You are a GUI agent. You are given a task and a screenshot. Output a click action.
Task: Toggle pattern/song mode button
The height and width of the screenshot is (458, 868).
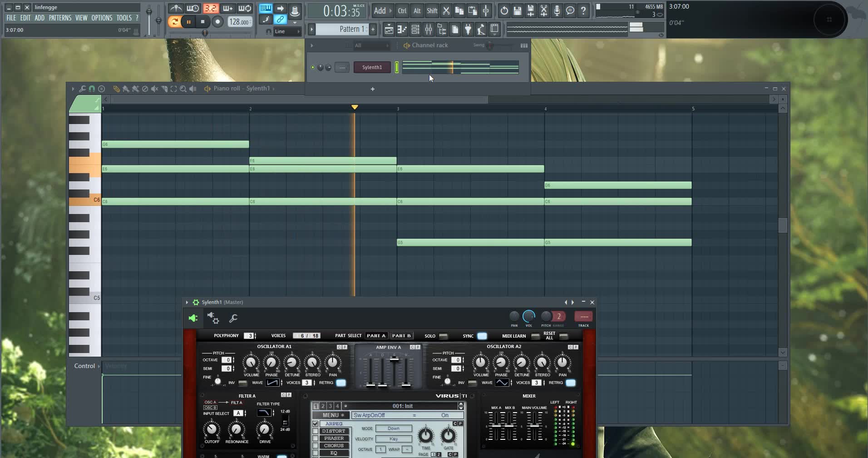coord(174,21)
